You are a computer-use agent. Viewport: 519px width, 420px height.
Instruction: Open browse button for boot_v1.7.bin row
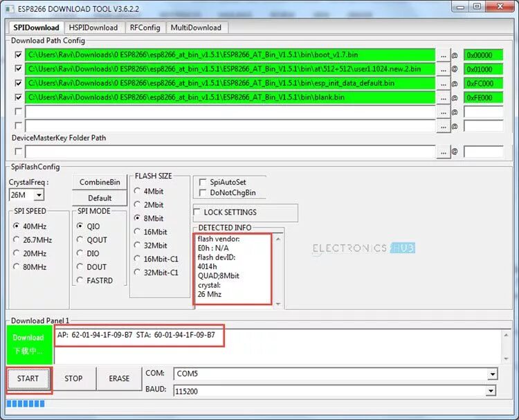[443, 55]
